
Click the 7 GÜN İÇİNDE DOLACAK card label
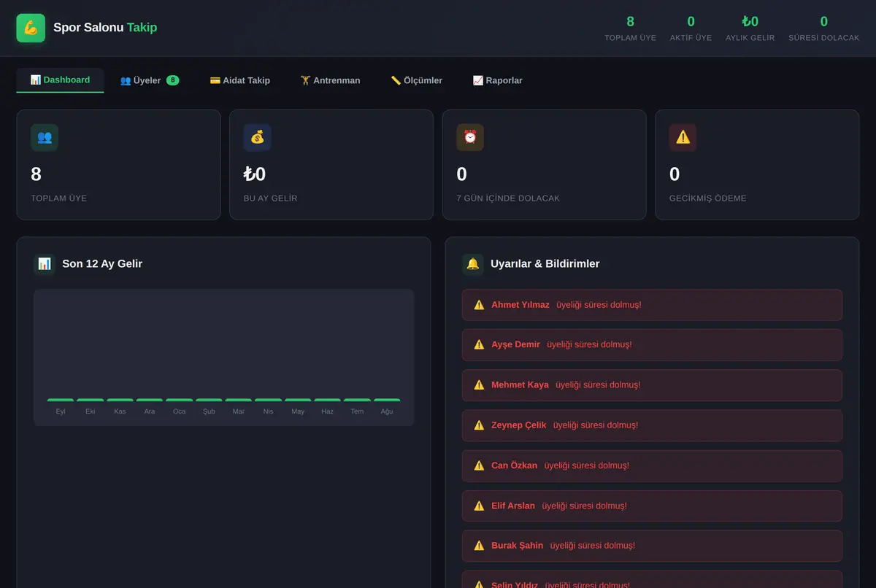508,198
